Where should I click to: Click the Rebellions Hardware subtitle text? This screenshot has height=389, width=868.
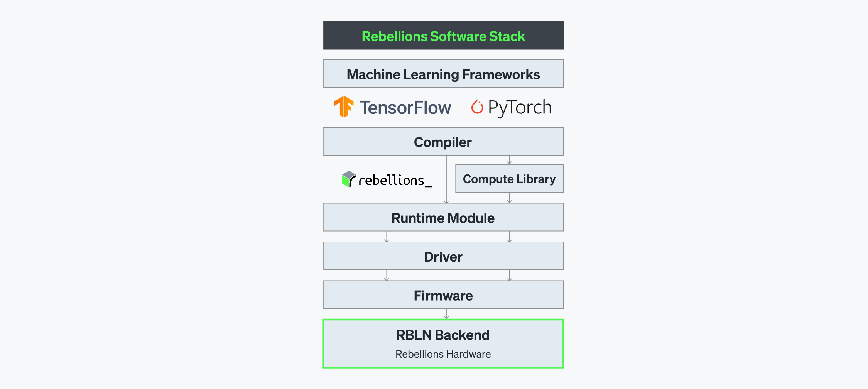443,354
